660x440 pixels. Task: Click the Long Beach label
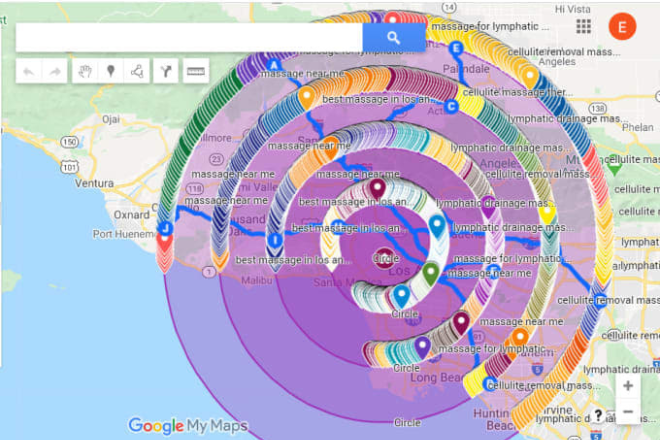[437, 377]
